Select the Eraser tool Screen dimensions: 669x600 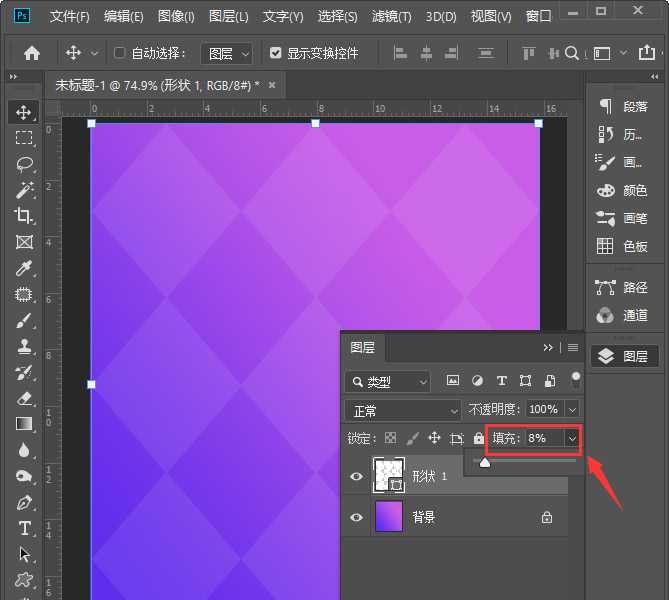(x=24, y=398)
